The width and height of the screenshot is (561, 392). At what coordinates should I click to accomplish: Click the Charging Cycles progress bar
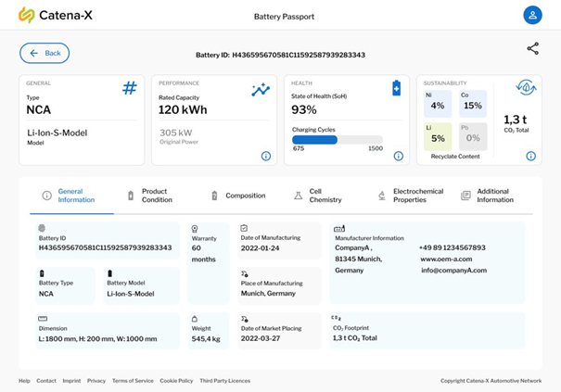click(x=338, y=140)
